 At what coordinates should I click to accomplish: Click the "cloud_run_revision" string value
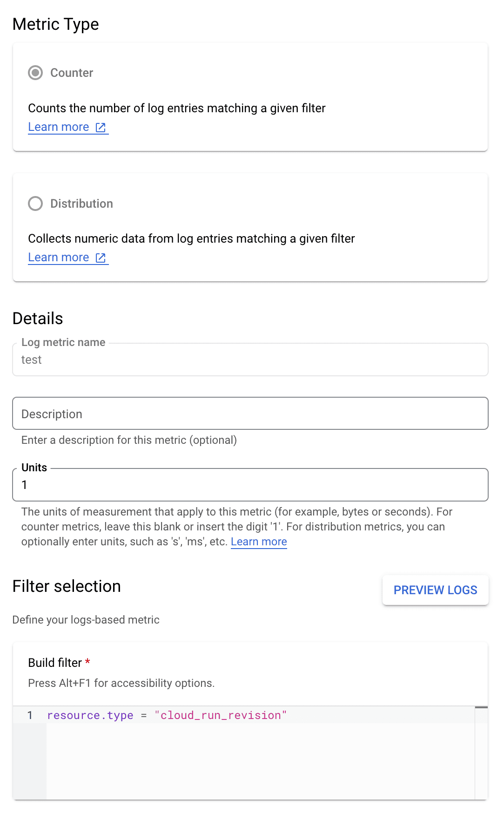221,715
